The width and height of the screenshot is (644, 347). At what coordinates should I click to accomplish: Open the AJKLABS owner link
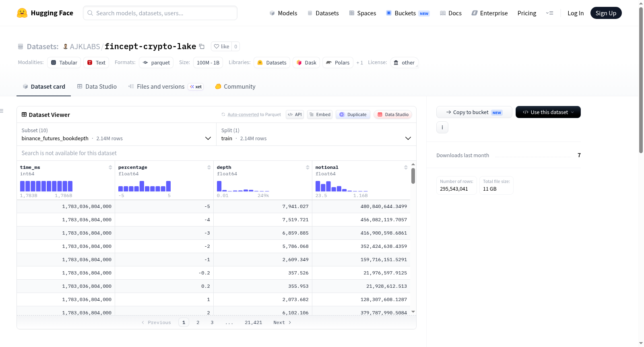[85, 46]
